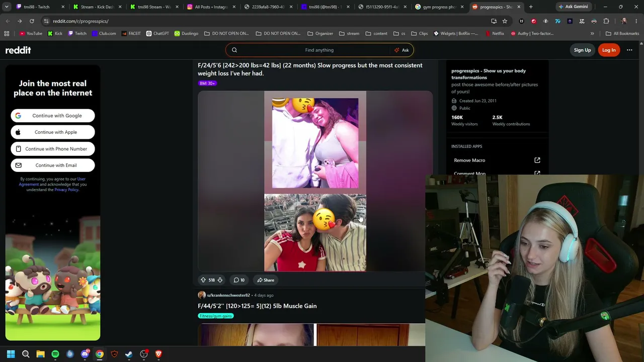Open the slow progress weight loss post title
The height and width of the screenshot is (362, 644).
click(310, 69)
